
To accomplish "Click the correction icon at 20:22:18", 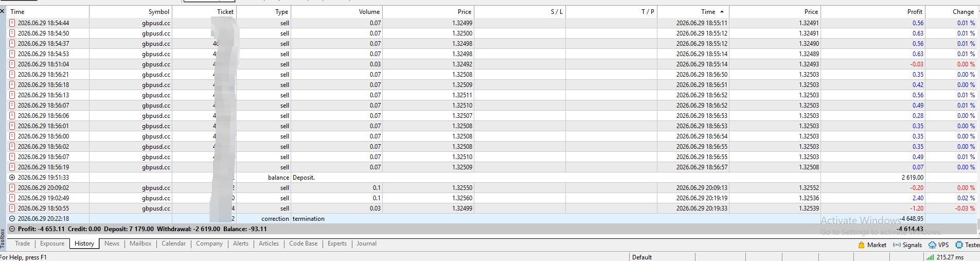I will [12, 219].
